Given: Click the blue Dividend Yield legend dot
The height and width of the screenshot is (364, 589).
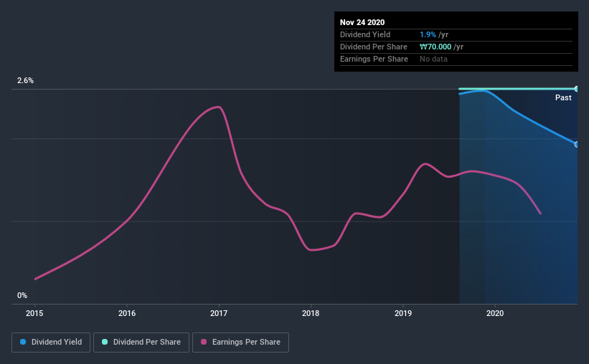Looking at the screenshot, I should [x=23, y=342].
